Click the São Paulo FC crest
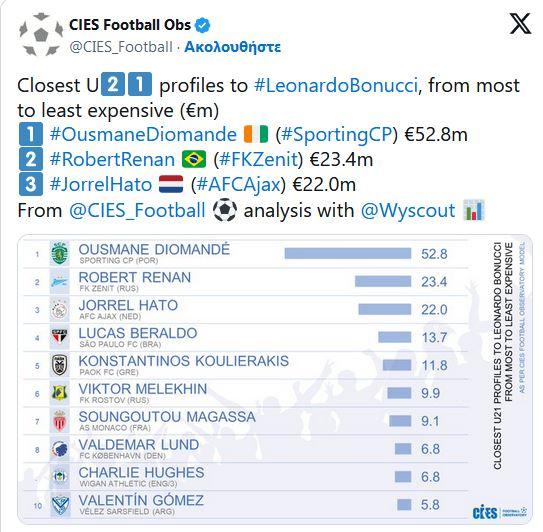The image size is (543, 532). [x=60, y=337]
